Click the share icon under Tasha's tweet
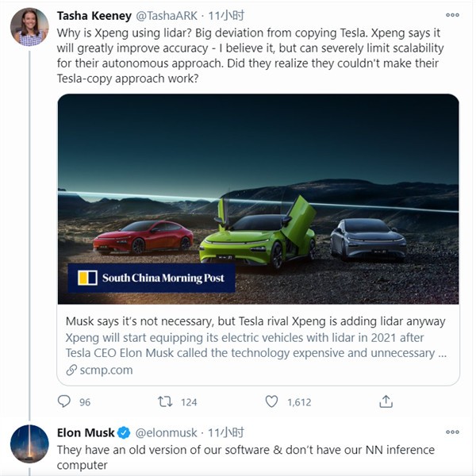This screenshot has height=476, width=476. coord(386,401)
